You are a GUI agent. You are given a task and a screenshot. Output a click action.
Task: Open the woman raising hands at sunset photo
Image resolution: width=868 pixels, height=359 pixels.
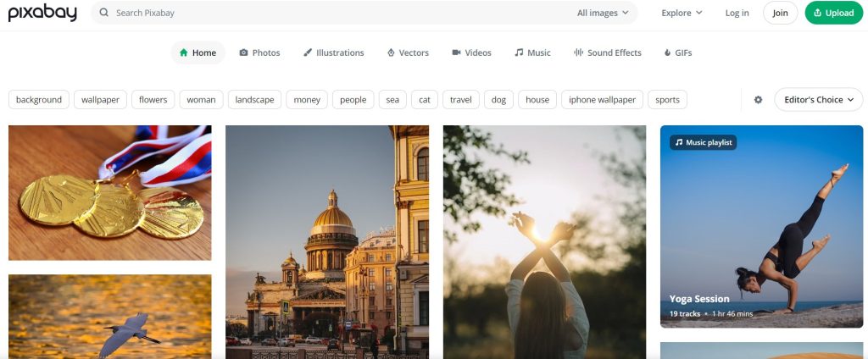point(545,242)
